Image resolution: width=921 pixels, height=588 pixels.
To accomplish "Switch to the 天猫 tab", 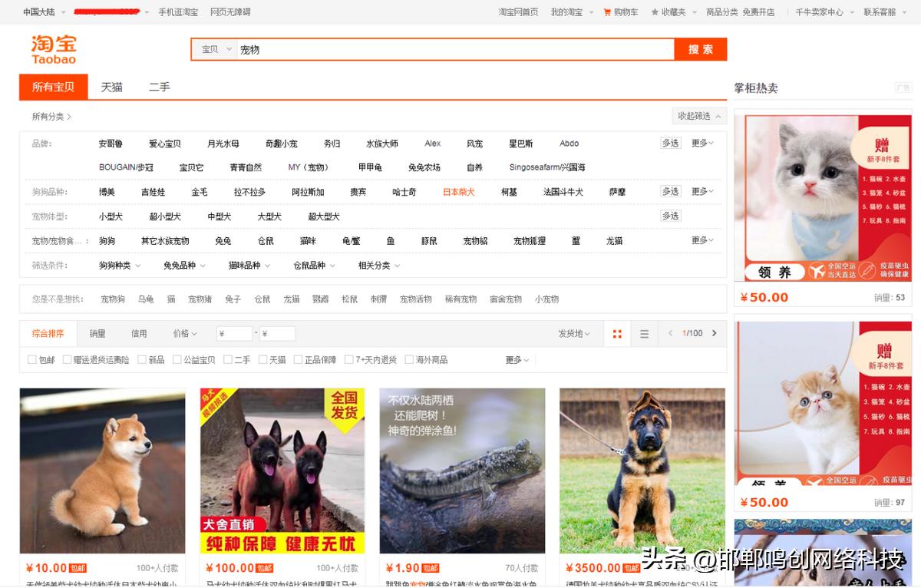I will pyautogui.click(x=112, y=87).
